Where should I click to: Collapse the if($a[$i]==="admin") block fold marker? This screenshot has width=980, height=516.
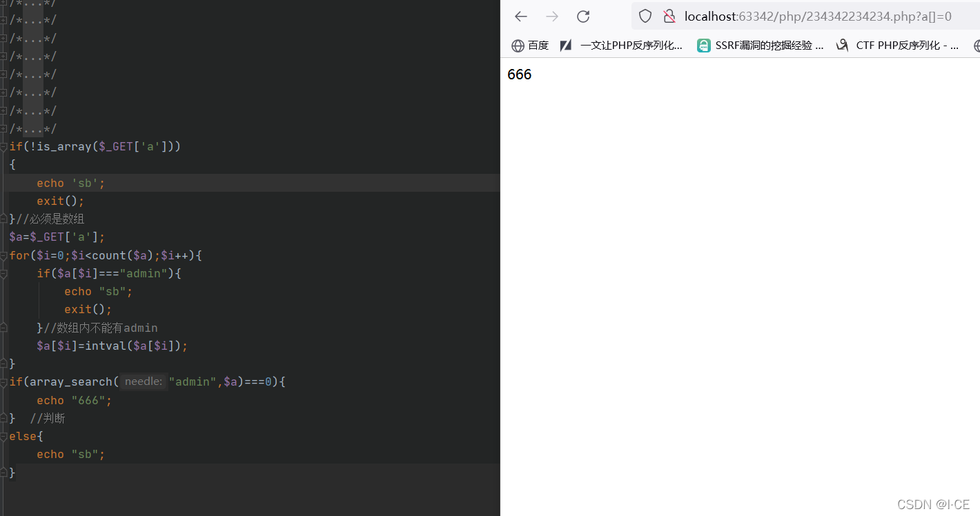[x=3, y=273]
